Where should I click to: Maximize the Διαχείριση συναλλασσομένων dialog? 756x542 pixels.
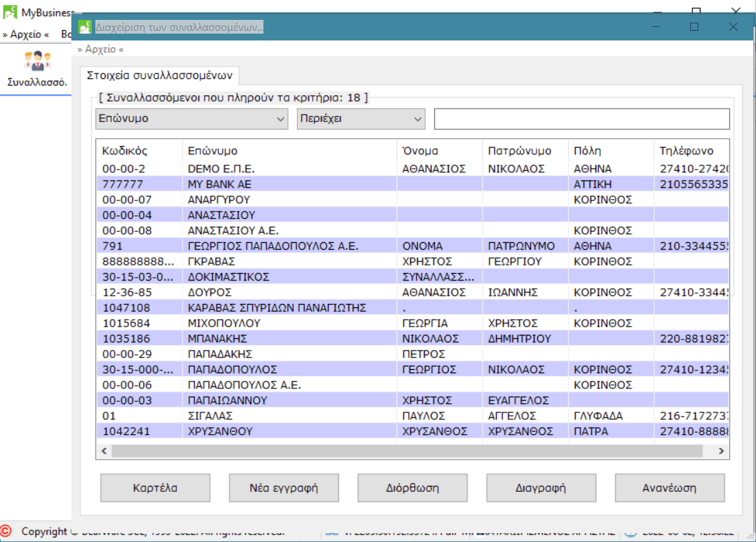pos(694,27)
